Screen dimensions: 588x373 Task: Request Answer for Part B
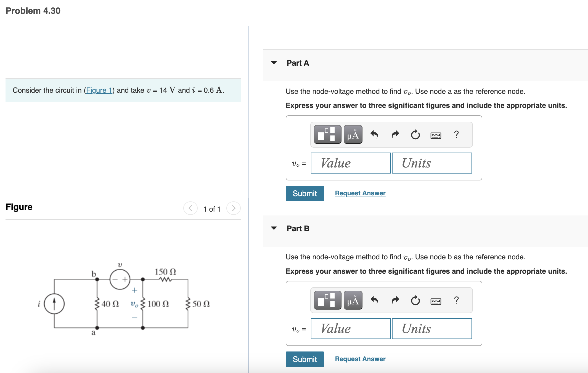(360, 359)
